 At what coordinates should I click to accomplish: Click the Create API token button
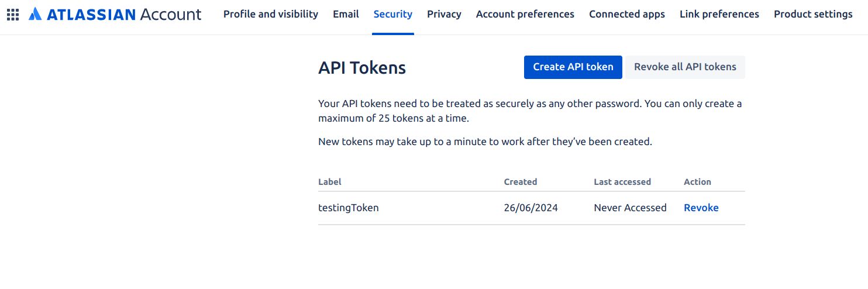click(x=573, y=67)
